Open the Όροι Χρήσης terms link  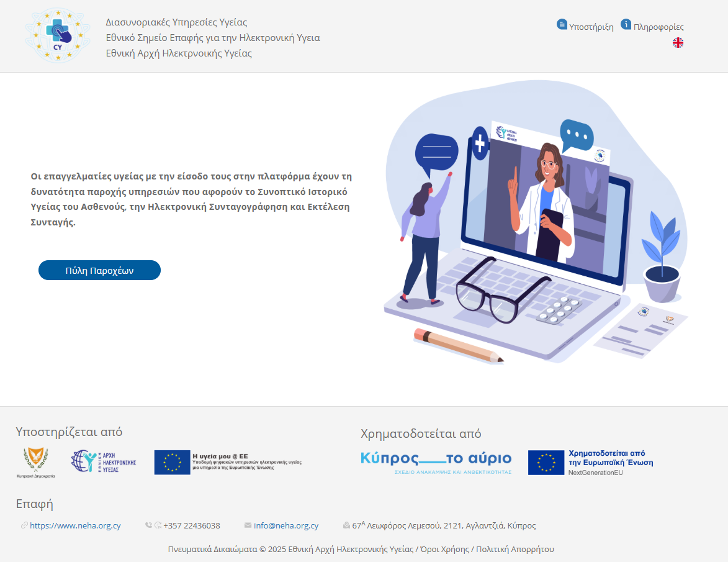(x=444, y=549)
